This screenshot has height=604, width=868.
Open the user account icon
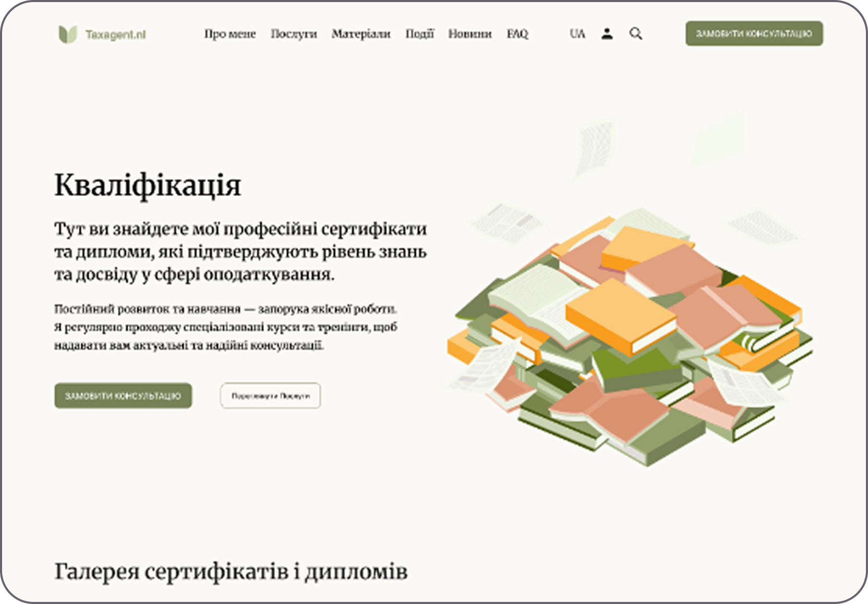(607, 34)
